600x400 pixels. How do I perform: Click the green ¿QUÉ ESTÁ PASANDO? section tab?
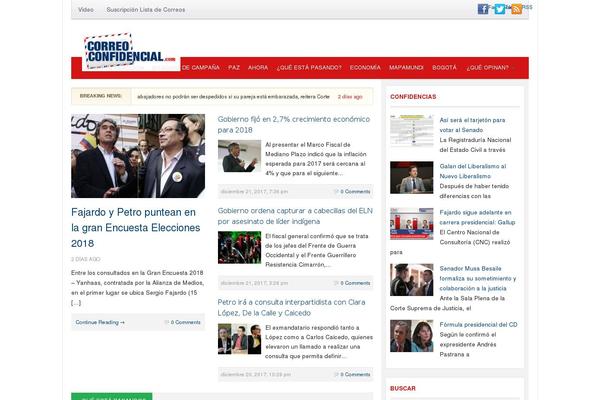point(112,397)
